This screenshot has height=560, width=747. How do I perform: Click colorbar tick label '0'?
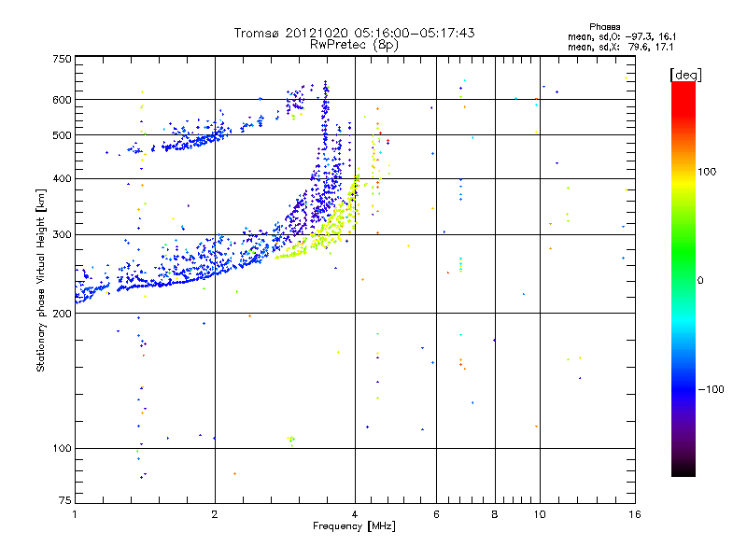700,281
